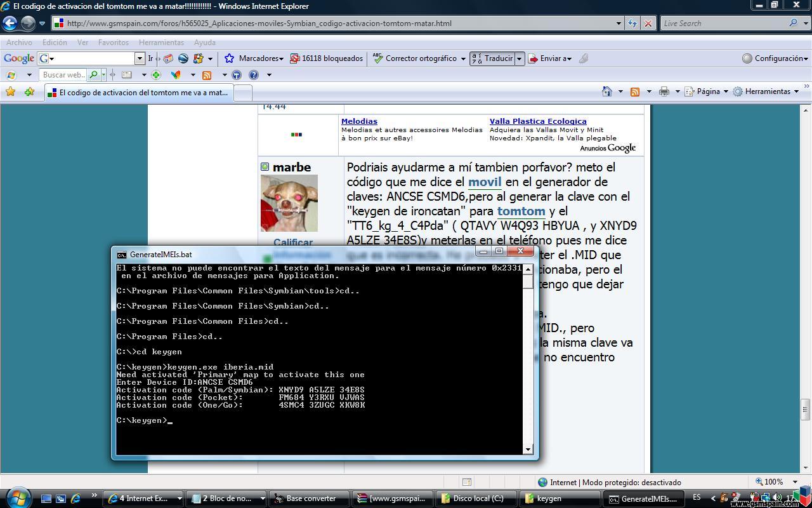This screenshot has width=812, height=508.
Task: Open a new blank tab
Action: click(x=244, y=93)
